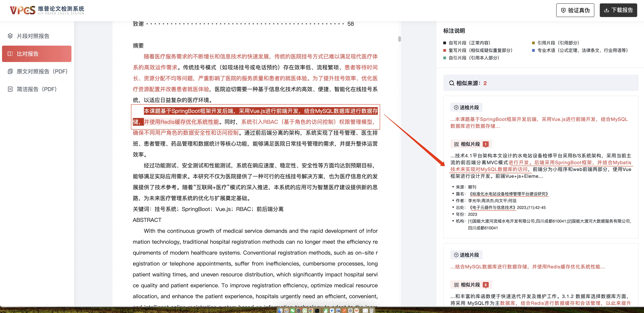Switch to 比对报告 tab
The image size is (644, 313).
(37, 54)
